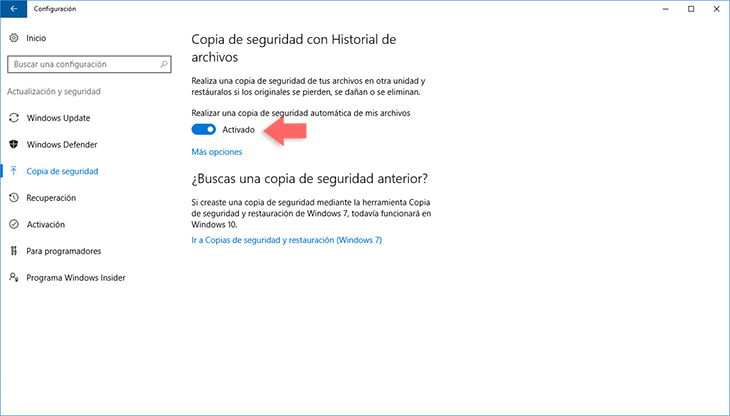
Task: Click the Recuperación history icon
Action: click(14, 198)
